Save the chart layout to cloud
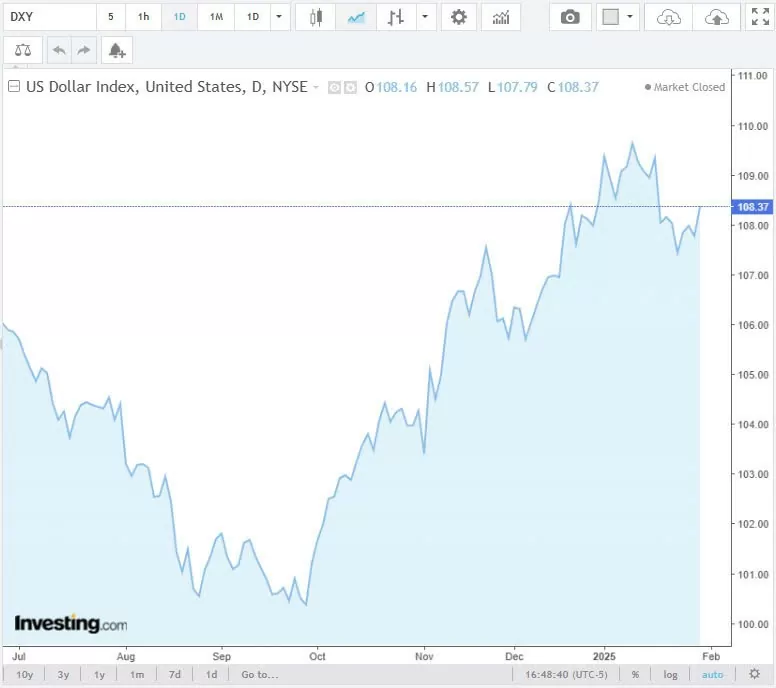This screenshot has height=688, width=776. [x=716, y=17]
